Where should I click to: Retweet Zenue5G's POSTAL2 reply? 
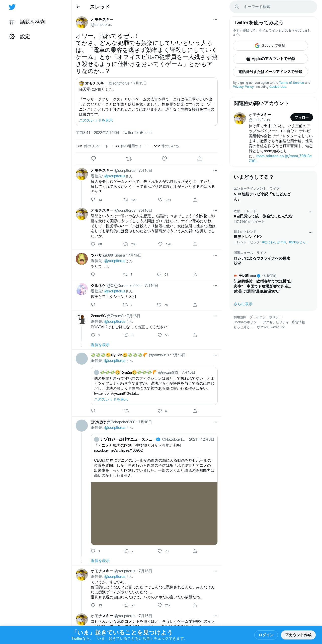(126, 335)
